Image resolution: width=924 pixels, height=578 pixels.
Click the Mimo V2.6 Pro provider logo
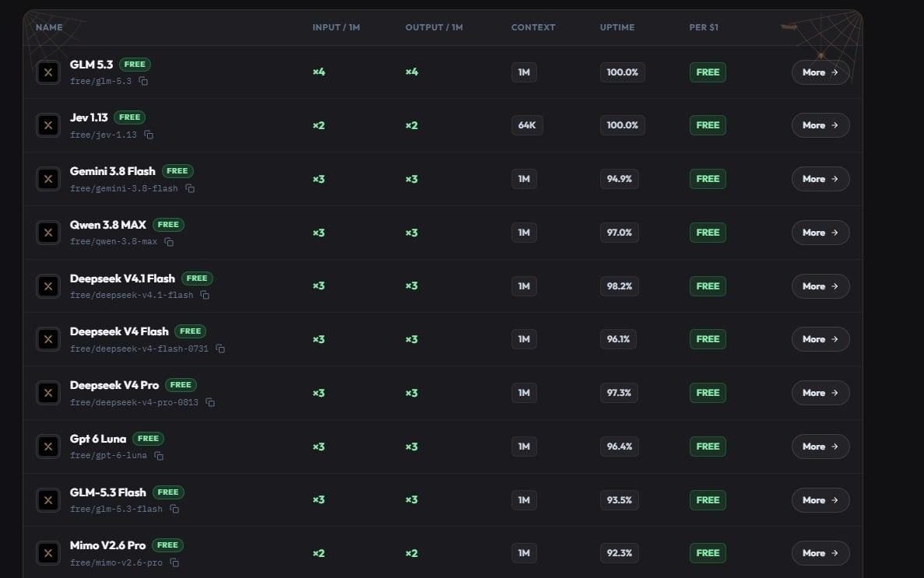(x=48, y=553)
